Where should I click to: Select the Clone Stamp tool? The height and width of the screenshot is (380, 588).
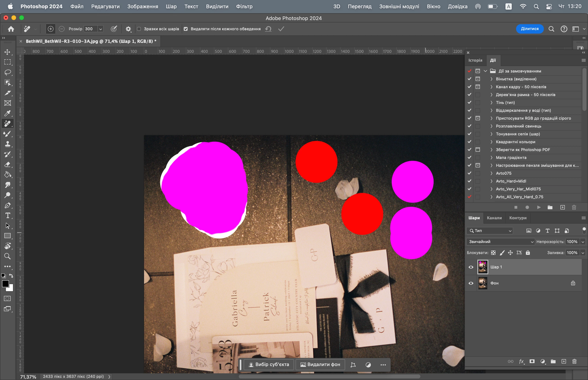pyautogui.click(x=7, y=144)
